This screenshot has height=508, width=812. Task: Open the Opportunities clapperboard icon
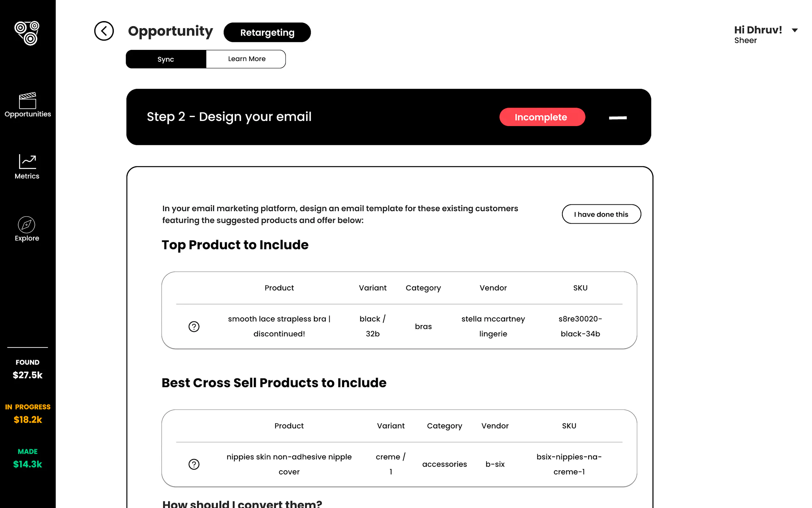tap(27, 101)
